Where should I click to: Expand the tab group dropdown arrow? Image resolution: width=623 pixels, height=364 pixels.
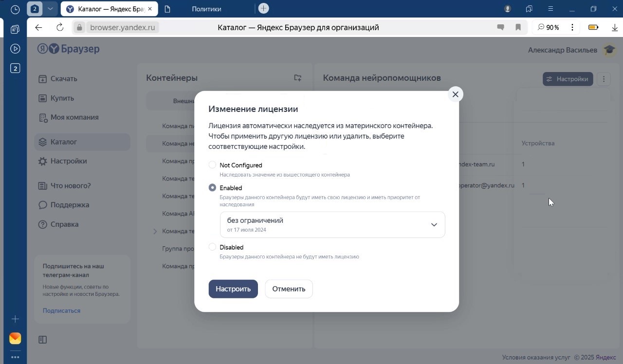coord(50,9)
